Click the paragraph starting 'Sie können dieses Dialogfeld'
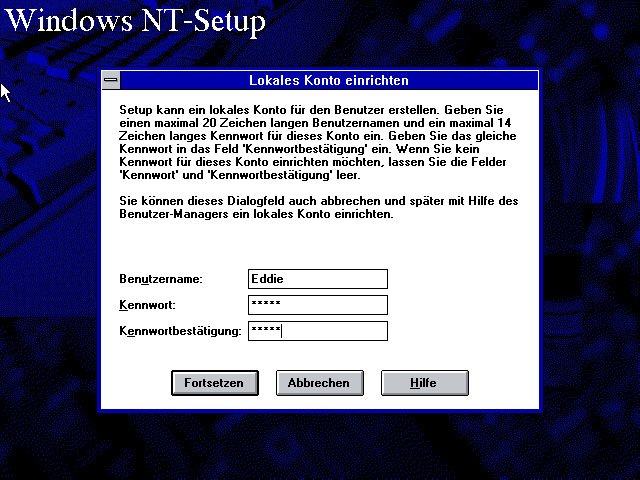 tap(318, 208)
